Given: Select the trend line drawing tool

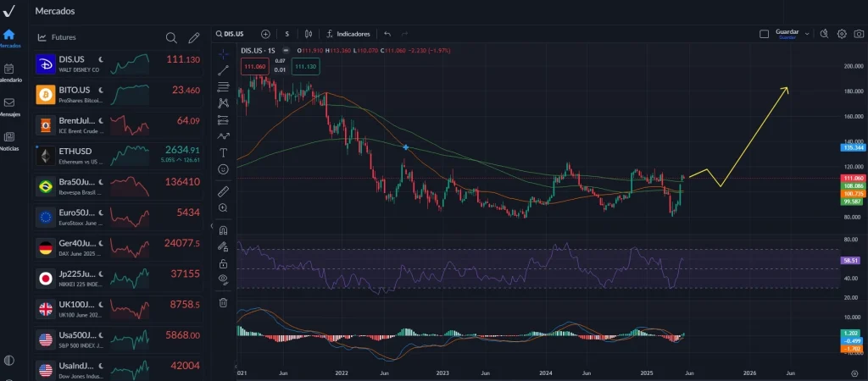Looking at the screenshot, I should 223,70.
